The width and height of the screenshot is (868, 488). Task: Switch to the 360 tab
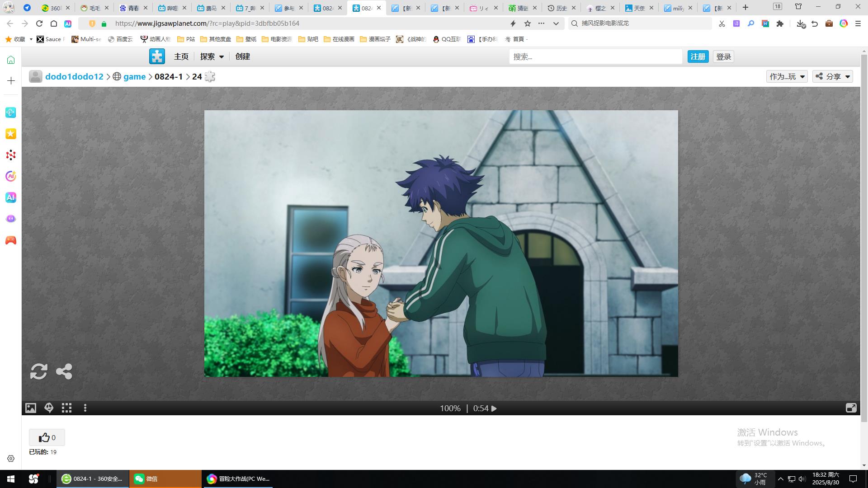(x=56, y=8)
